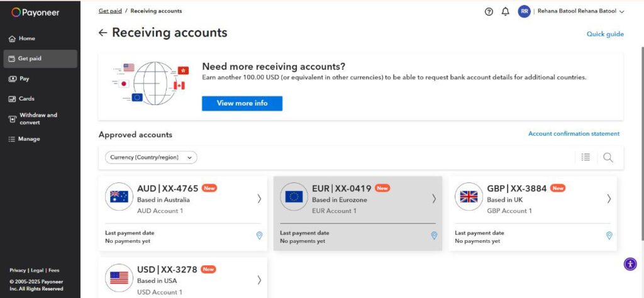Click the RR user avatar
Viewport: 644px width, 298px height.
[524, 11]
